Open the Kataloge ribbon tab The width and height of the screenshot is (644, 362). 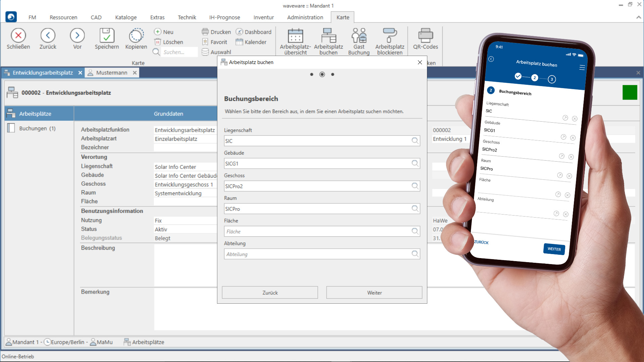[126, 17]
